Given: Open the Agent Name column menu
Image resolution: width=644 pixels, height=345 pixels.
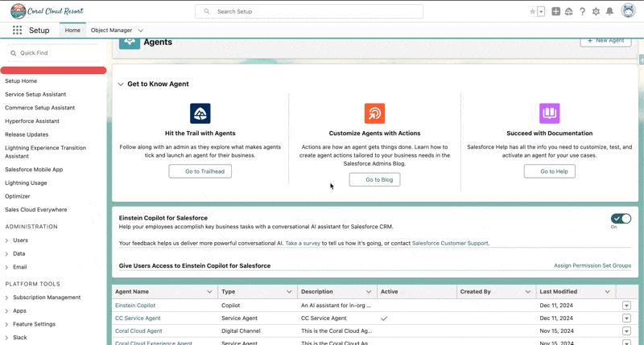Looking at the screenshot, I should [x=209, y=292].
